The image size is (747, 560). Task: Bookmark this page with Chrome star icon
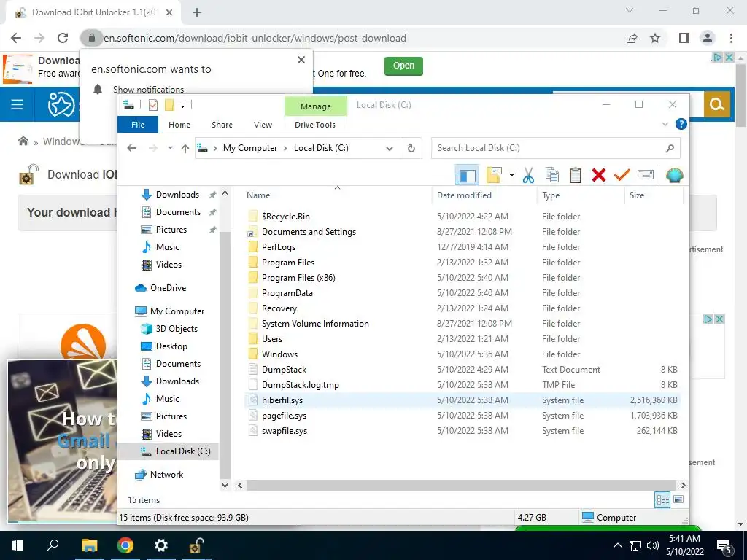click(655, 38)
